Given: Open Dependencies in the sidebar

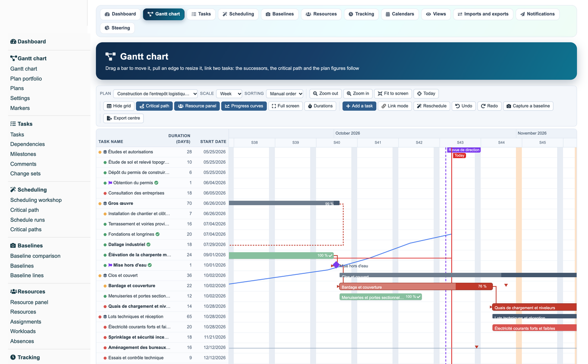Looking at the screenshot, I should click(x=27, y=145).
